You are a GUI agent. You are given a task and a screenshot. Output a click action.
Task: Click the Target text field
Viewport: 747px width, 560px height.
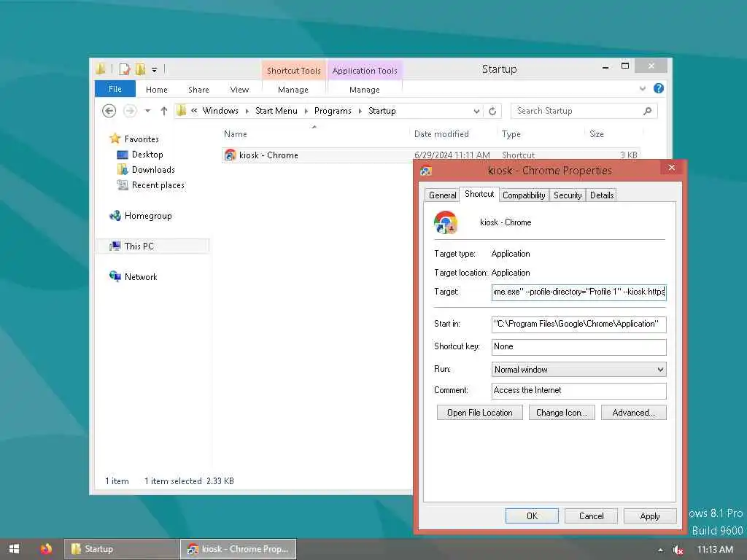(x=578, y=292)
